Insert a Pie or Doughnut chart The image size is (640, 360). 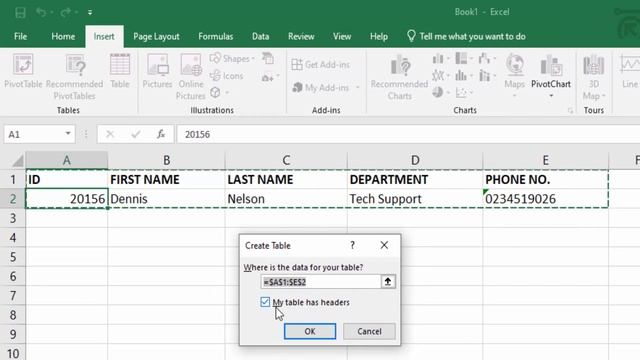(x=440, y=92)
